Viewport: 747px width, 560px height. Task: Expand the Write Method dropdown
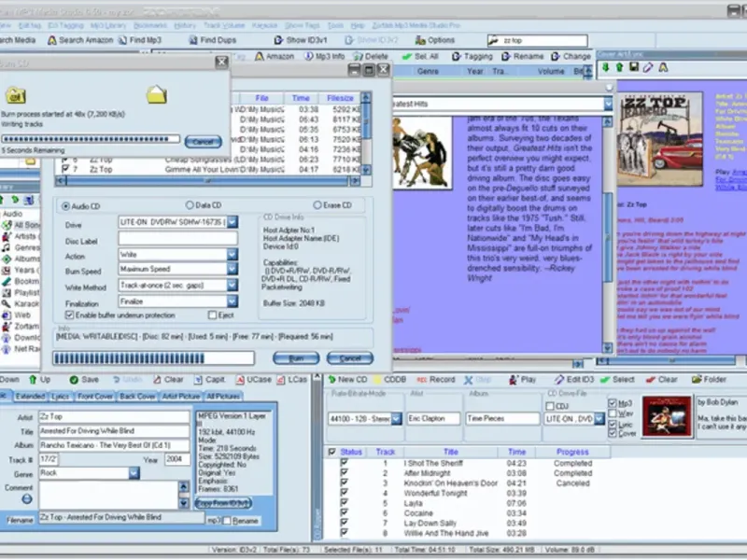tap(232, 286)
